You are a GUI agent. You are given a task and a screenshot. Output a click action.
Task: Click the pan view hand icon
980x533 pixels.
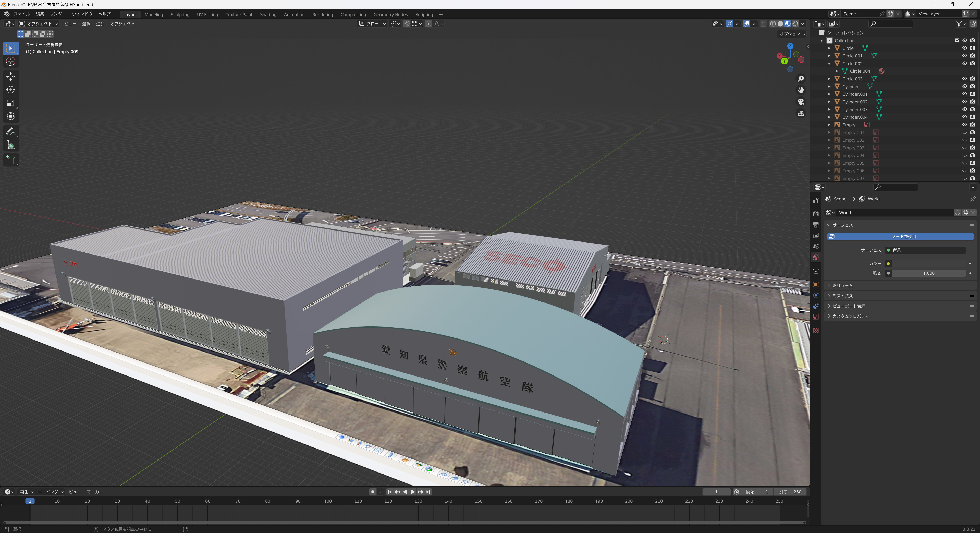pos(801,90)
